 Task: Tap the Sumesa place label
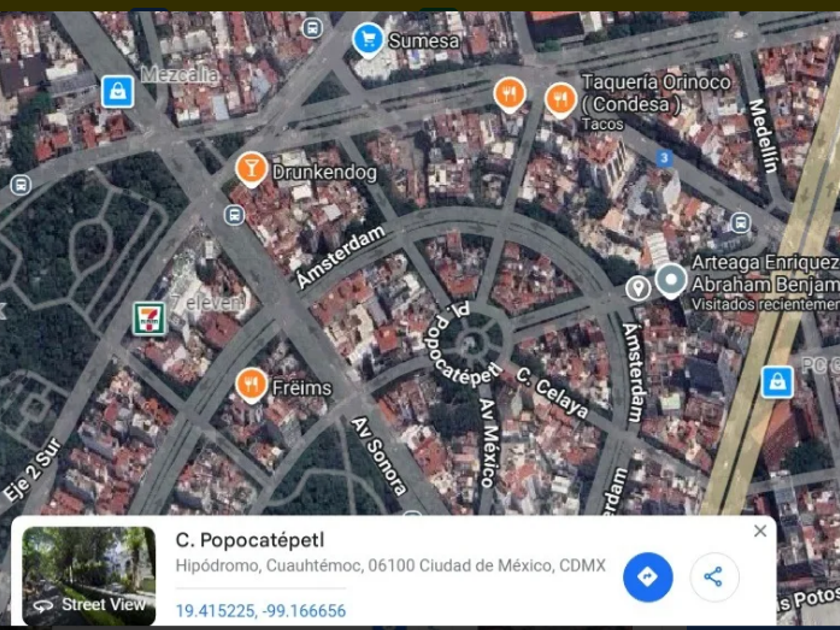pyautogui.click(x=424, y=41)
